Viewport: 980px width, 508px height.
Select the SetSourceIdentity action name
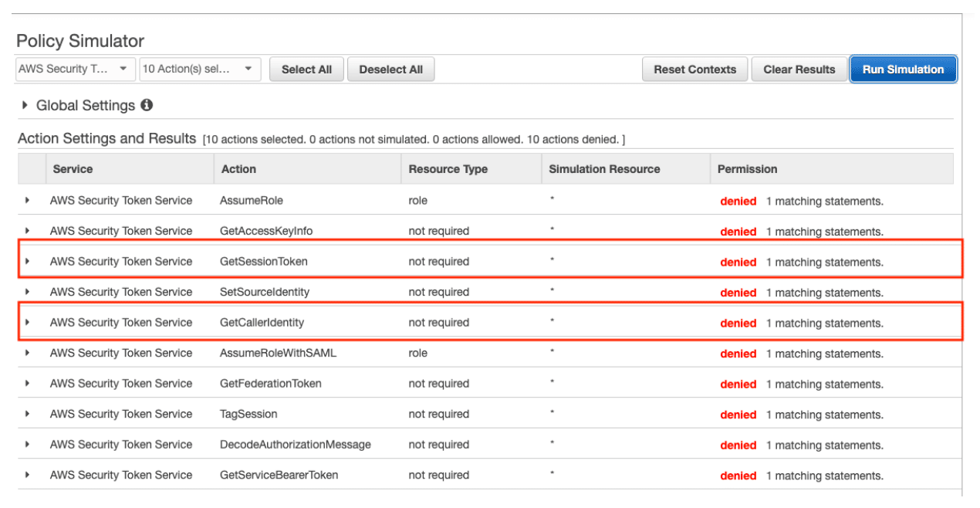coord(263,292)
